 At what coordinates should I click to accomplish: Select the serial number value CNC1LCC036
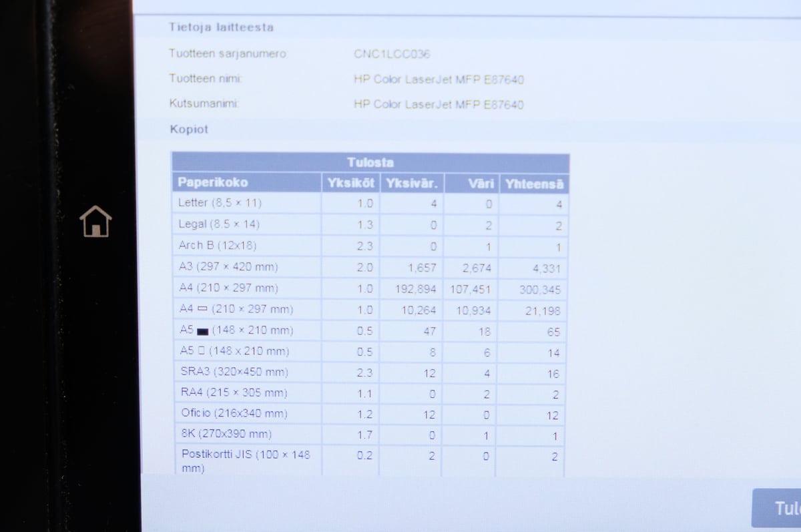coord(392,54)
